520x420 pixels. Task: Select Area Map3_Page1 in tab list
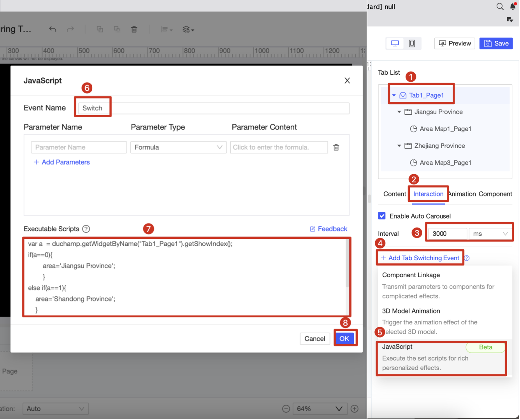pos(445,163)
